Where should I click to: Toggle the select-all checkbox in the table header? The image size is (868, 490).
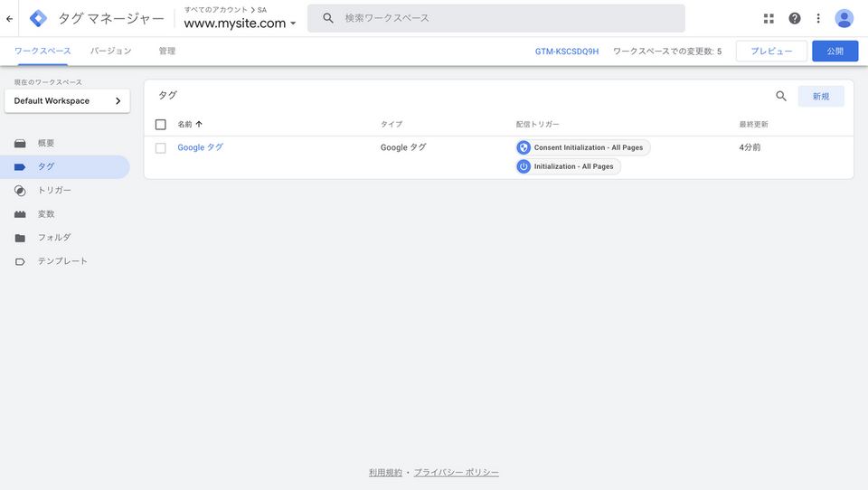pyautogui.click(x=161, y=125)
